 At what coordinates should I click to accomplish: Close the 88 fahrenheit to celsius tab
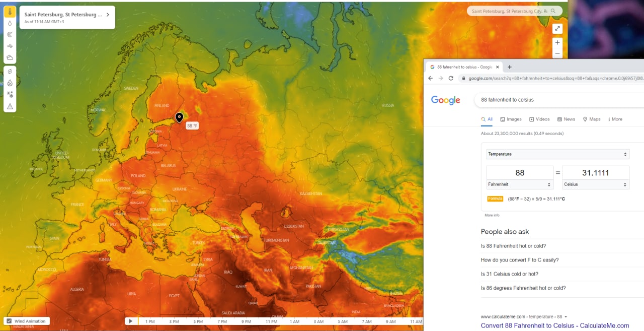[x=498, y=67]
